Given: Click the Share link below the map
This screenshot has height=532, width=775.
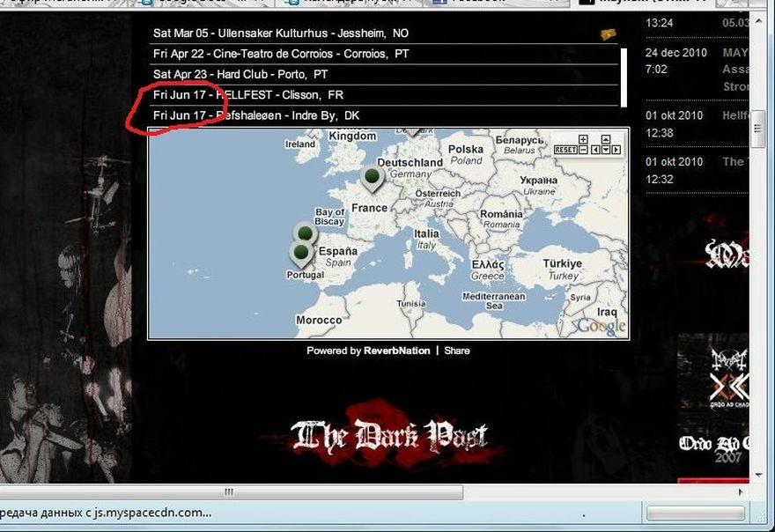Looking at the screenshot, I should [x=457, y=351].
